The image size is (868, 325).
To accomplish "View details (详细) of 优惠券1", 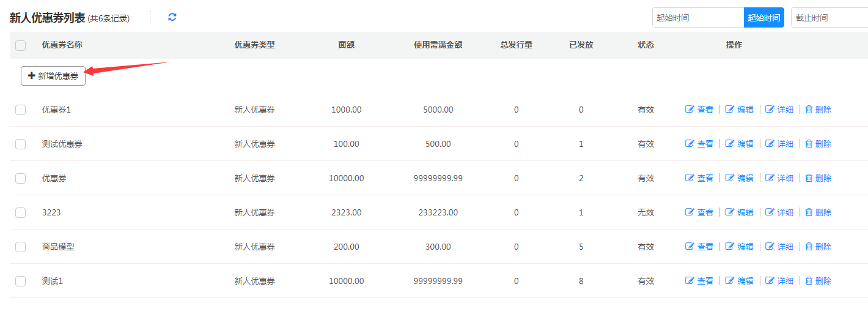I will coord(770,110).
